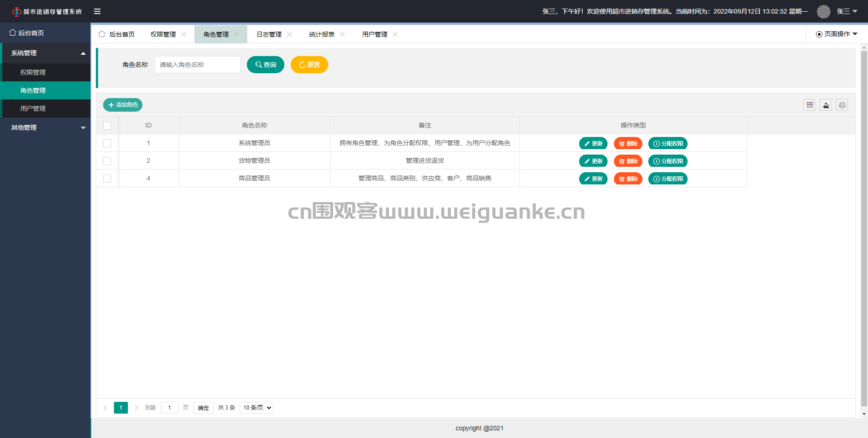The width and height of the screenshot is (868, 438).
Task: Open the 10 条/页 page size dropdown
Action: click(256, 408)
